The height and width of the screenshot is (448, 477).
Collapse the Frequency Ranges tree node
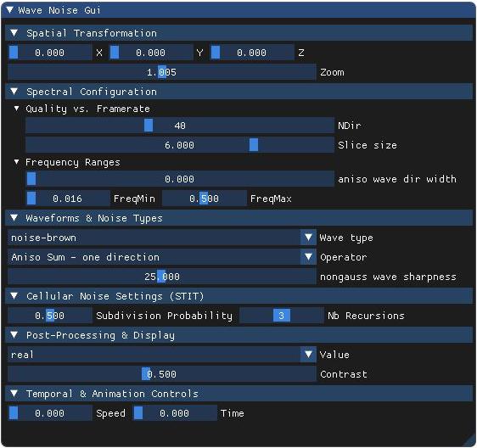pos(16,162)
